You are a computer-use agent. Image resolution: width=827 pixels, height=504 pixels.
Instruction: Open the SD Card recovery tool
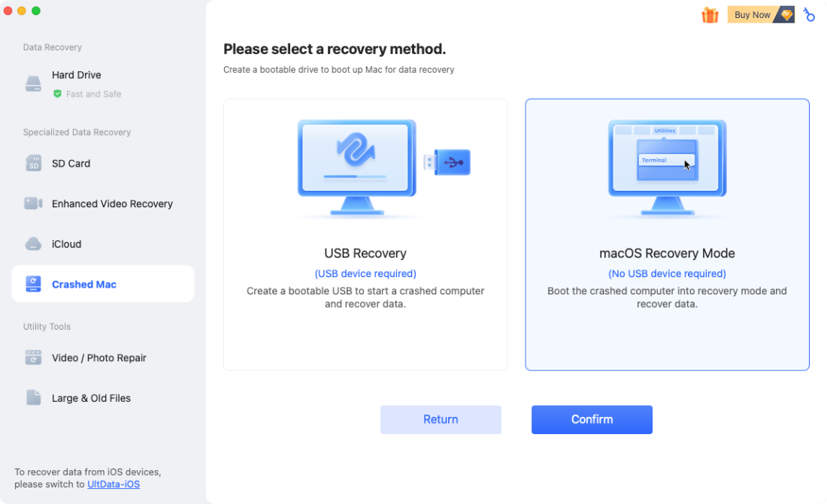coord(33,163)
